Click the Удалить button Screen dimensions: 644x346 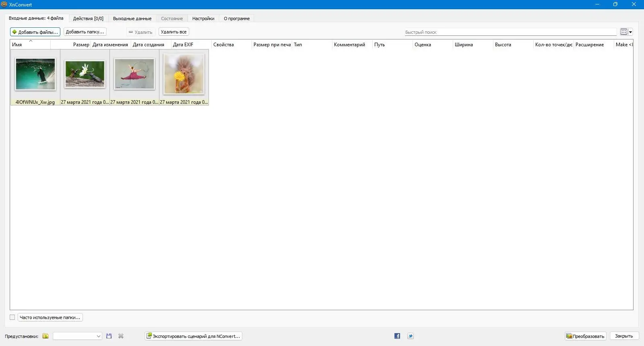pos(140,32)
